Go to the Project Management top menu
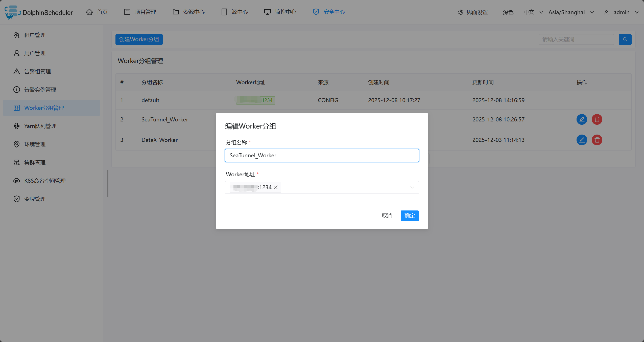The width and height of the screenshot is (644, 342). (x=140, y=12)
